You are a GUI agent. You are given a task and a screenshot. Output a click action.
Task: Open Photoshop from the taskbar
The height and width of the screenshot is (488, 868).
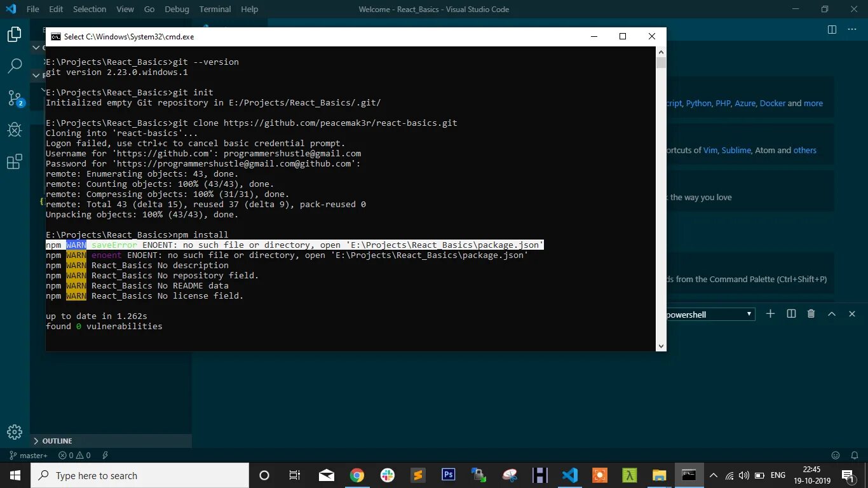449,475
